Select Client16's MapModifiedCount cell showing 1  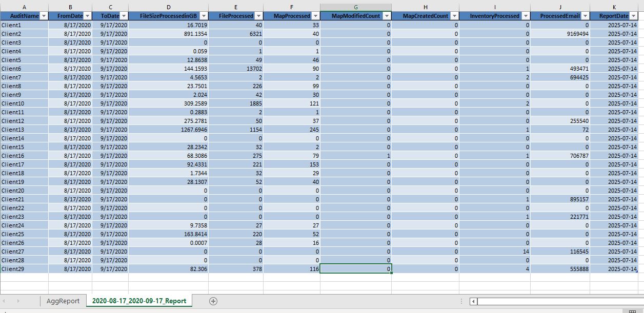coord(356,156)
